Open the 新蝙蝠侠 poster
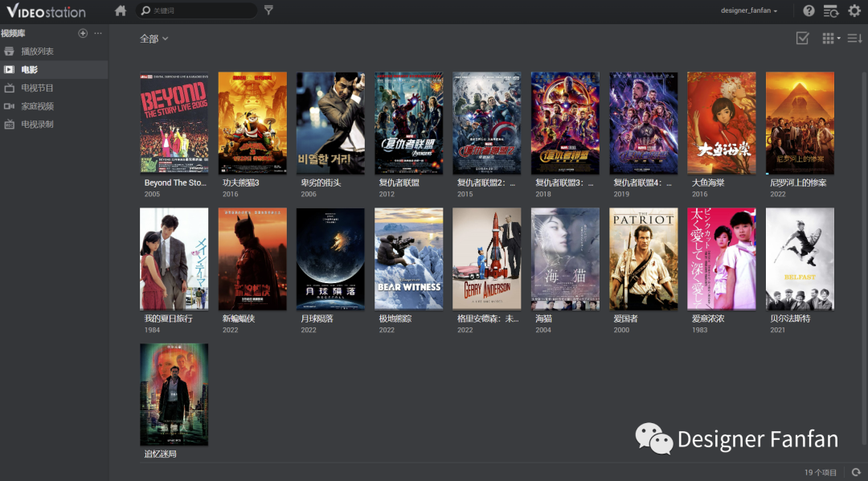The height and width of the screenshot is (481, 868). 252,259
